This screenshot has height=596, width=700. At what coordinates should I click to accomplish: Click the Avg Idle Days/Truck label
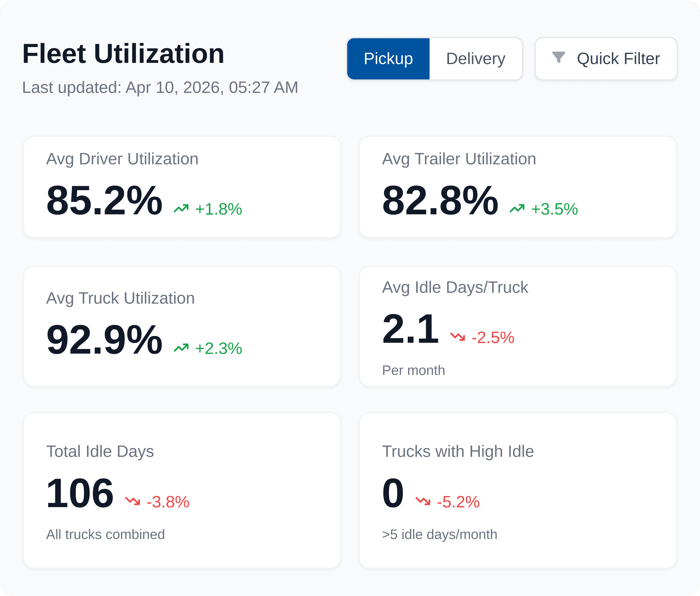[455, 287]
